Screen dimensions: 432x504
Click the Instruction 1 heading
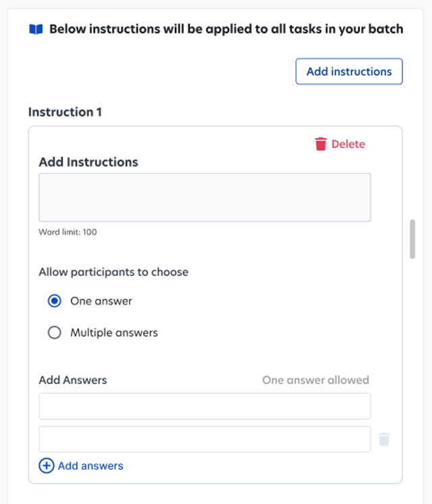click(x=65, y=112)
